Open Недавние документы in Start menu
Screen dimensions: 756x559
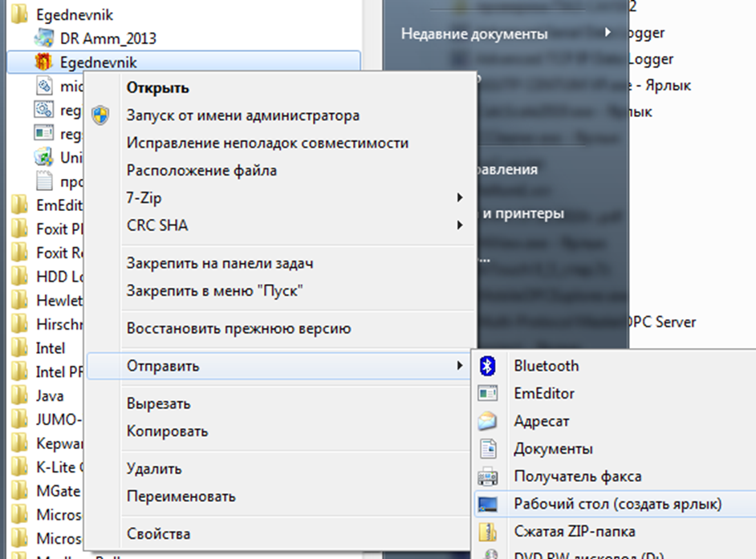(474, 34)
